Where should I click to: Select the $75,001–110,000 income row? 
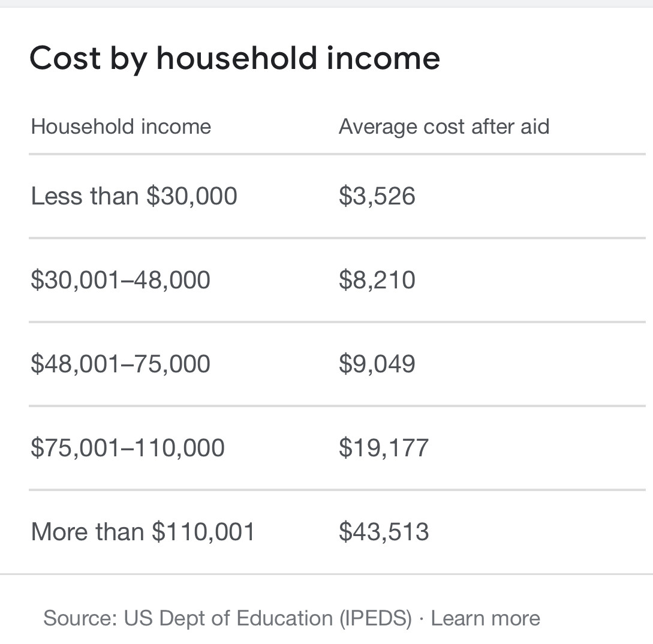point(338,448)
